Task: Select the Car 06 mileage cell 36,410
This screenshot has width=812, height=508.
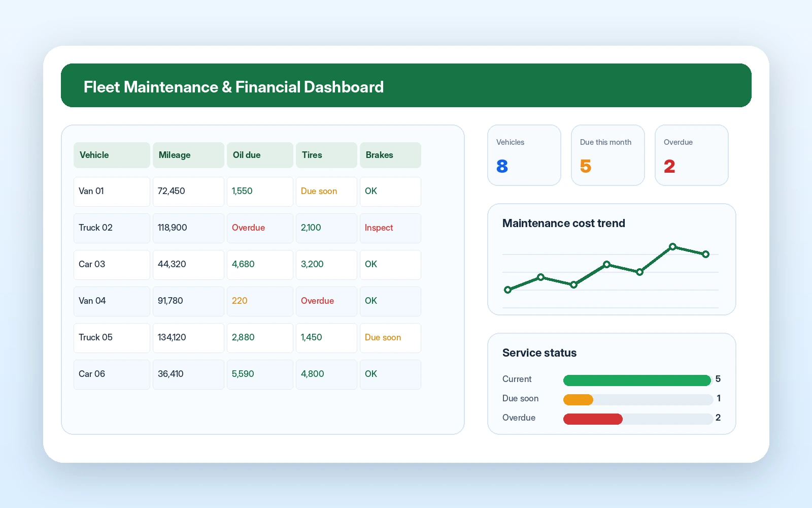Action: click(188, 374)
